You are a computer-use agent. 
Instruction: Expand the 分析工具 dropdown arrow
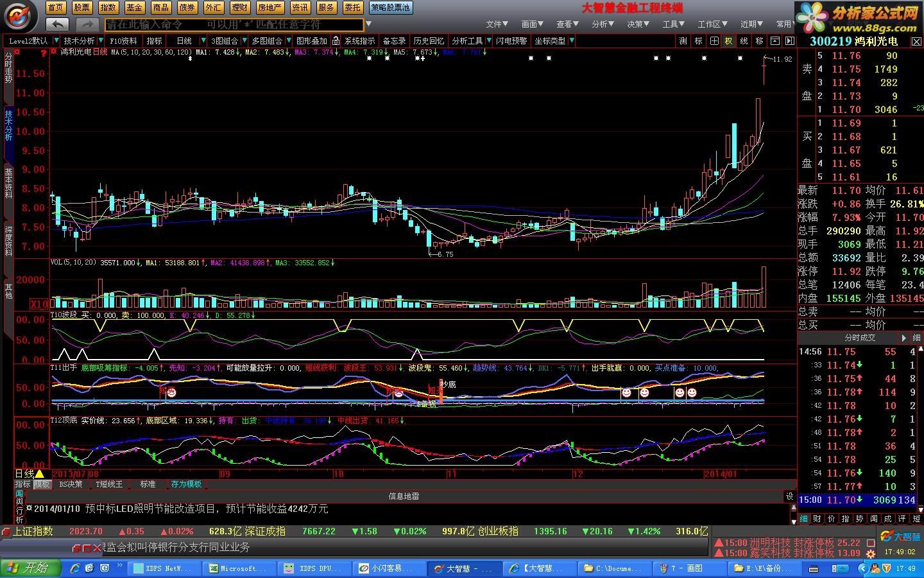[488, 40]
